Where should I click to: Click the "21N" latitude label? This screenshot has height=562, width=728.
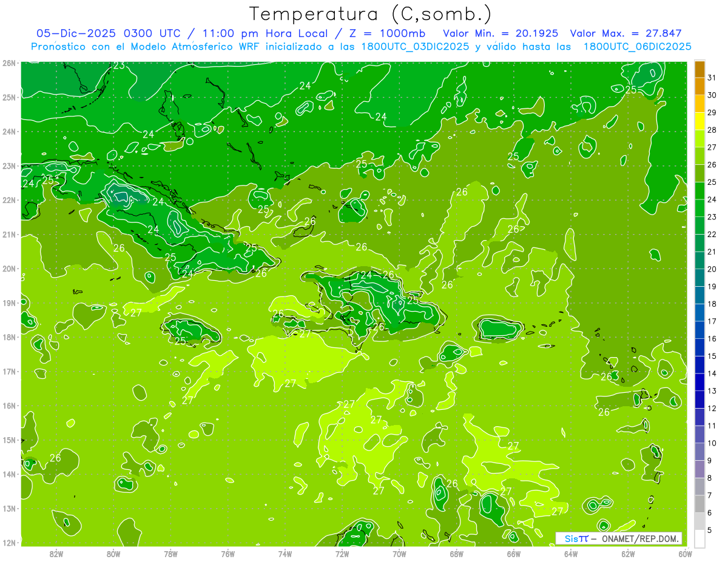click(x=8, y=235)
